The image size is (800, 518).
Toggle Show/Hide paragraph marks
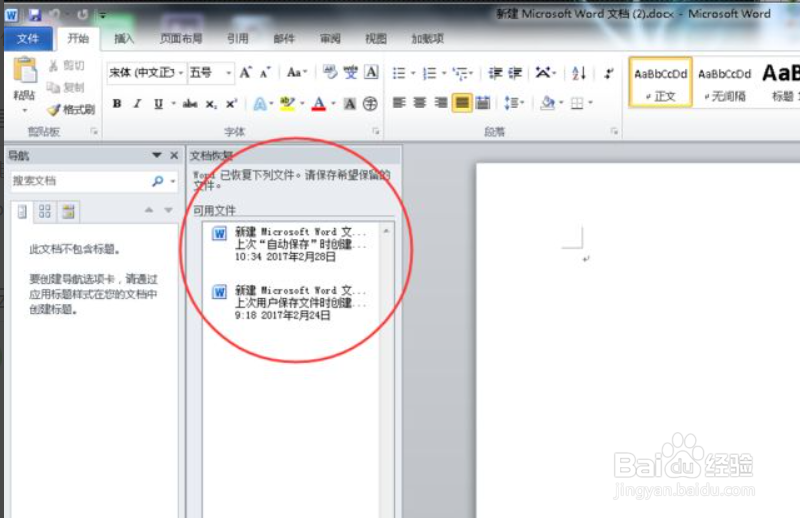[x=609, y=73]
